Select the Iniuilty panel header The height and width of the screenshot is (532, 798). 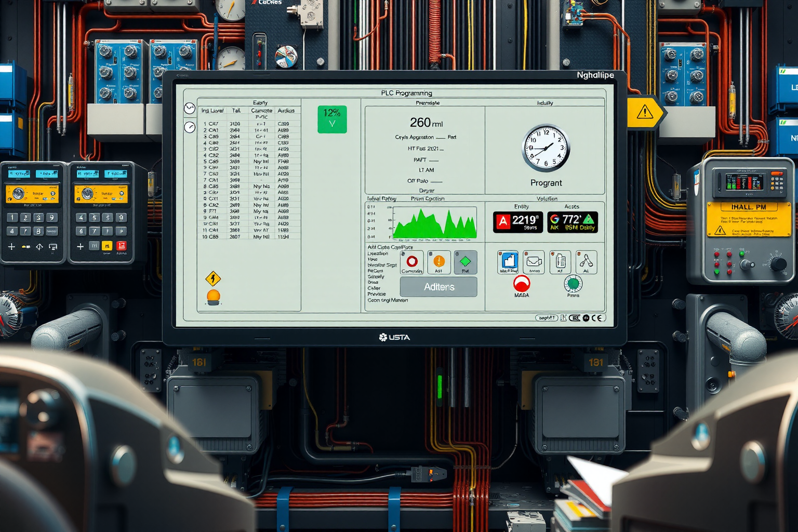click(x=545, y=103)
